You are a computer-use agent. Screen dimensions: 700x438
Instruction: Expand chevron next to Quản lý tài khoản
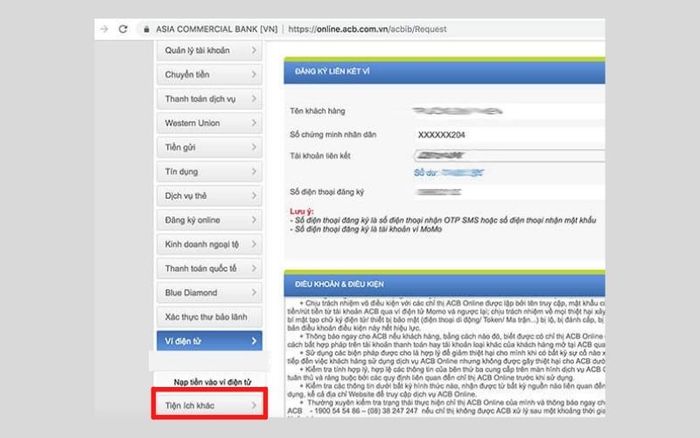(254, 50)
